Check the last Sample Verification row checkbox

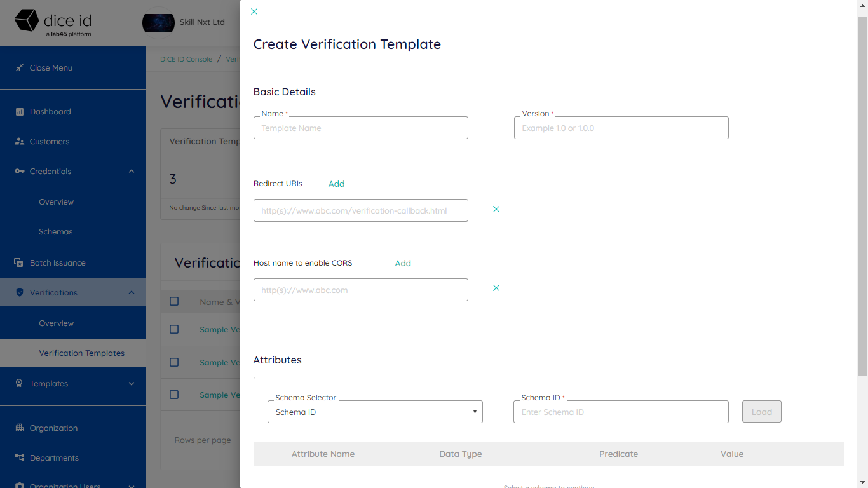174,395
